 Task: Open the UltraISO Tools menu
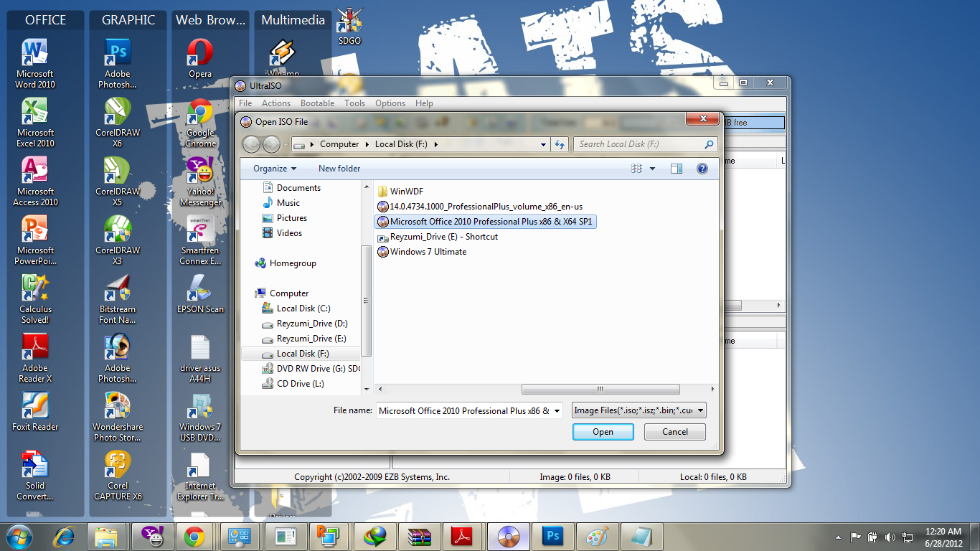click(x=354, y=103)
